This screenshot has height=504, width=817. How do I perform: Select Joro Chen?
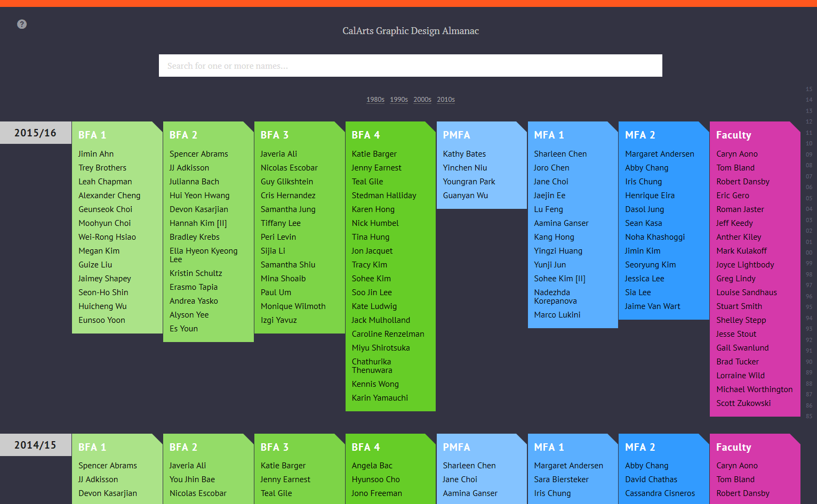552,168
